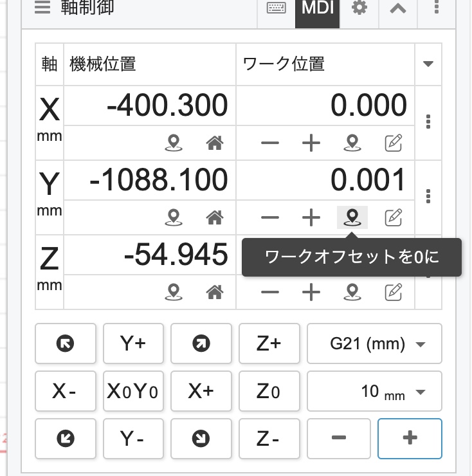This screenshot has width=472, height=476.
Task: Zero the Z work offset marker icon
Action: pyautogui.click(x=352, y=292)
